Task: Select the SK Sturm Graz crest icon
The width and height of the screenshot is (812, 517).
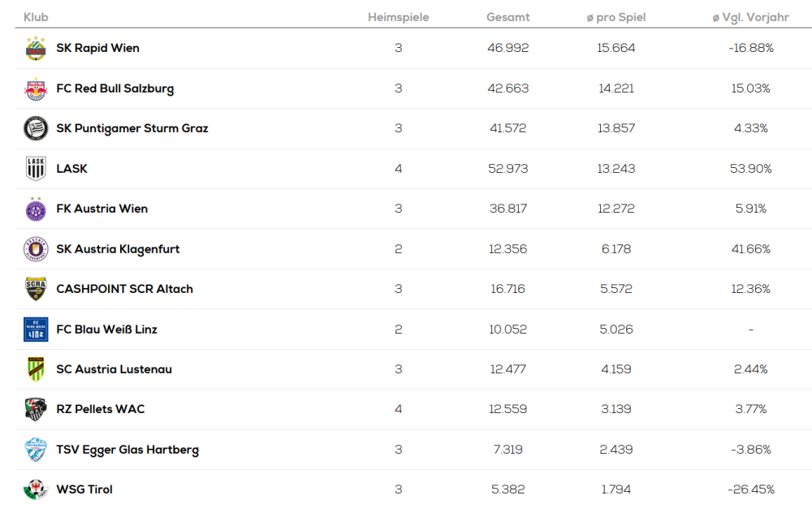Action: [36, 128]
